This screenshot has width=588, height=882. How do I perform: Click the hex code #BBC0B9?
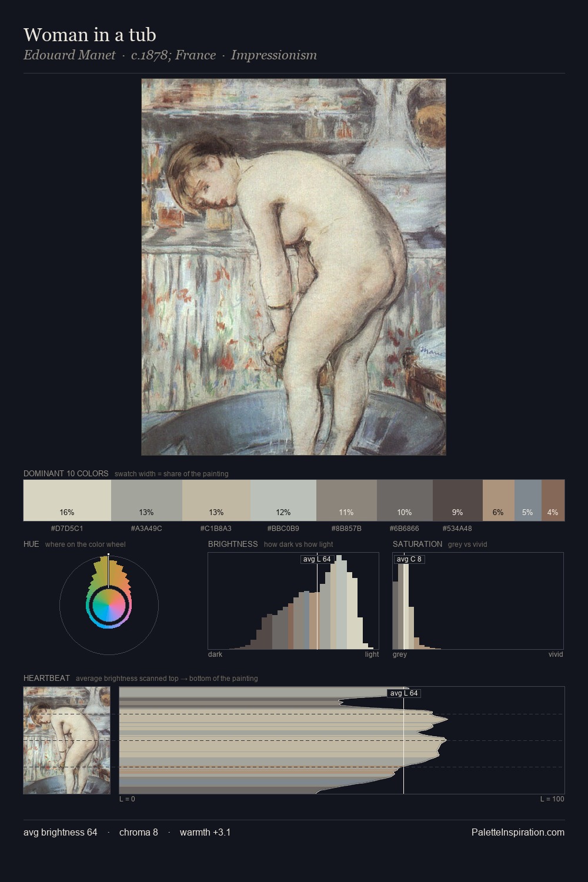(283, 529)
